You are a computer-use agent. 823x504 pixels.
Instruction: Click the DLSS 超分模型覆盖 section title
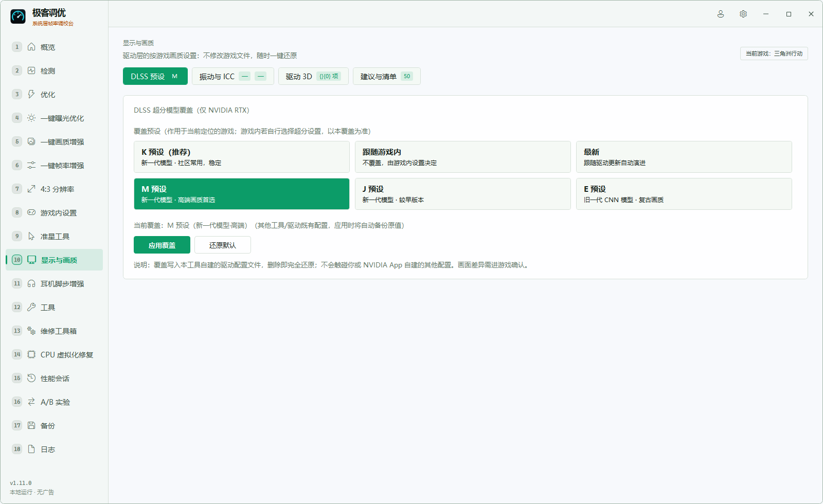191,110
